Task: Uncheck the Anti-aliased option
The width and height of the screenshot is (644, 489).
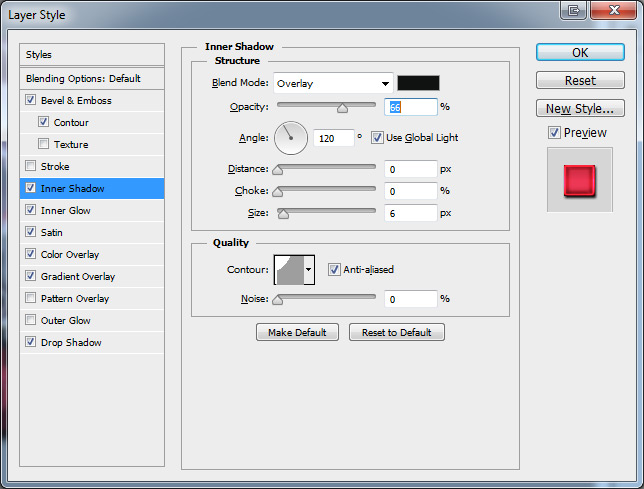Action: [334, 269]
